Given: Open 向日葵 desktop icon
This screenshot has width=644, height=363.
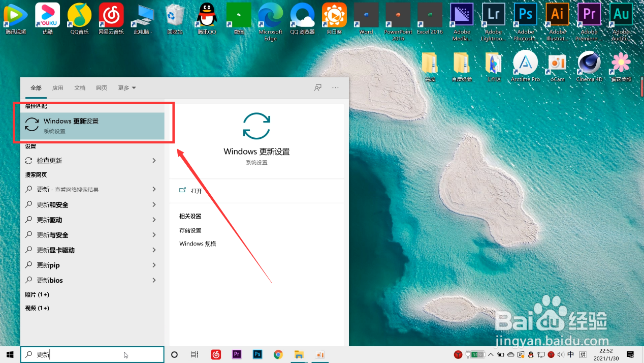Looking at the screenshot, I should (334, 18).
